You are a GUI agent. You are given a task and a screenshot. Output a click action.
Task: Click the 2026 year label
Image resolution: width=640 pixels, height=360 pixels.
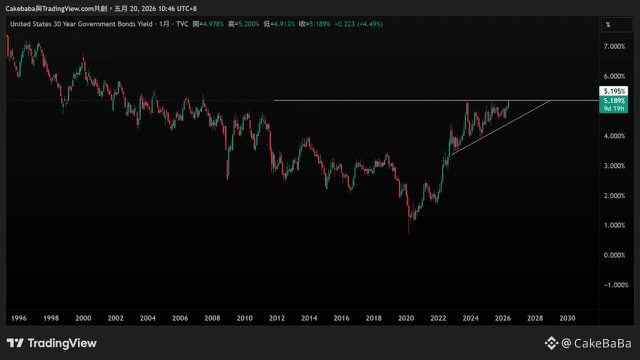click(502, 318)
